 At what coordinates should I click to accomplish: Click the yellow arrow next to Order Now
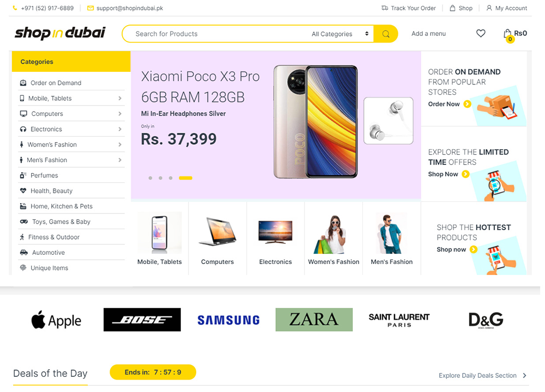[468, 104]
